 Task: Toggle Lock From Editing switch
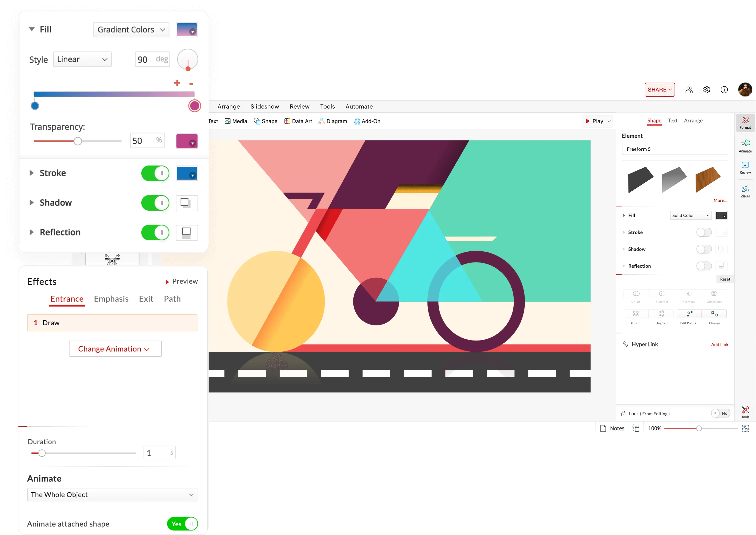(x=720, y=414)
